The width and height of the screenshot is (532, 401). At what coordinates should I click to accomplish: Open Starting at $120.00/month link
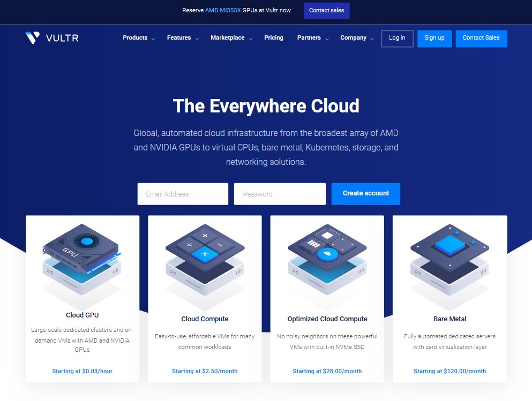pyautogui.click(x=449, y=371)
